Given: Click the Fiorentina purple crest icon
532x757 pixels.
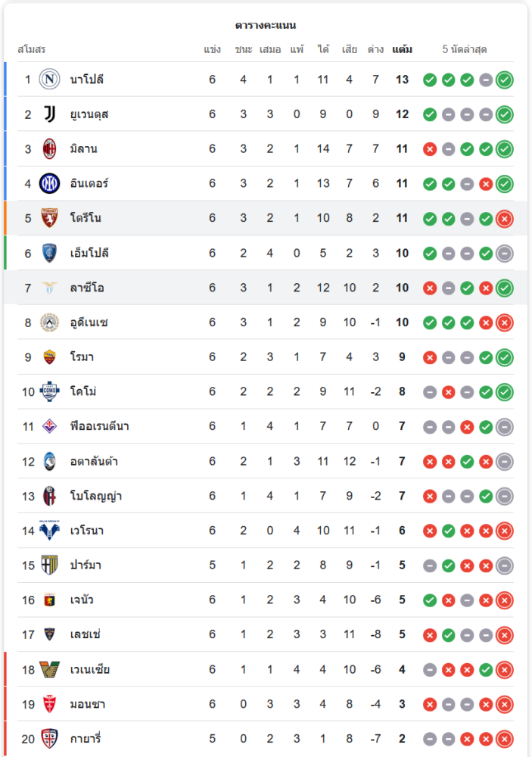Looking at the screenshot, I should (49, 426).
